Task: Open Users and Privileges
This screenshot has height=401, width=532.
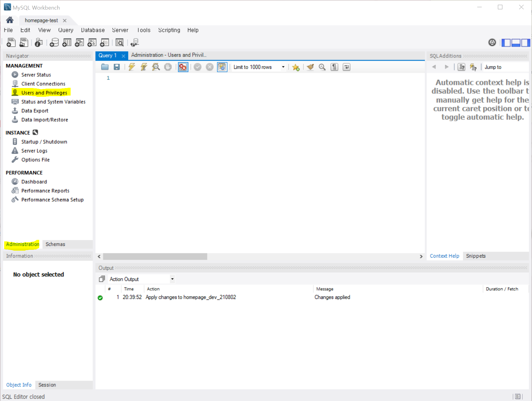Action: [x=44, y=93]
